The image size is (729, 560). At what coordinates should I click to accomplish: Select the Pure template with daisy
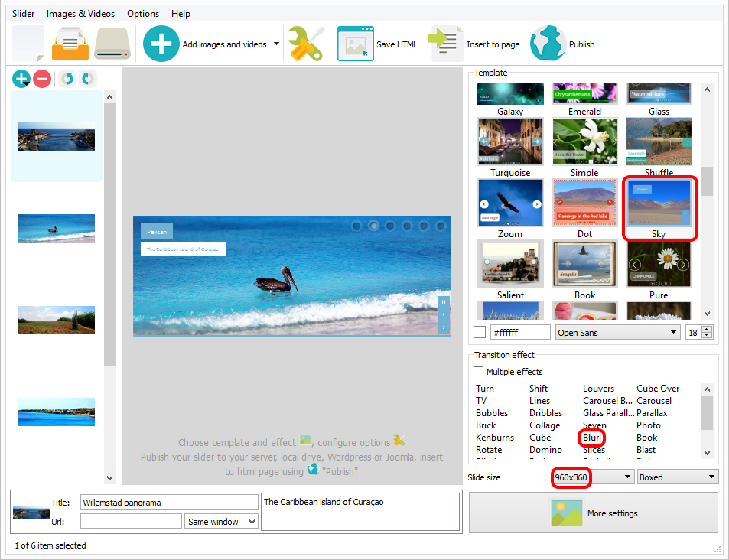click(659, 264)
